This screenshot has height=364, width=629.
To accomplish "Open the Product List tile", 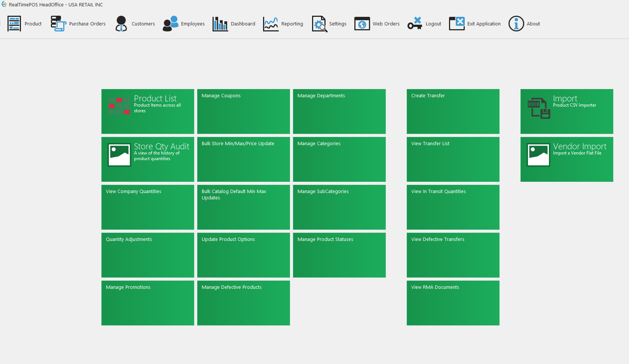I will [147, 111].
